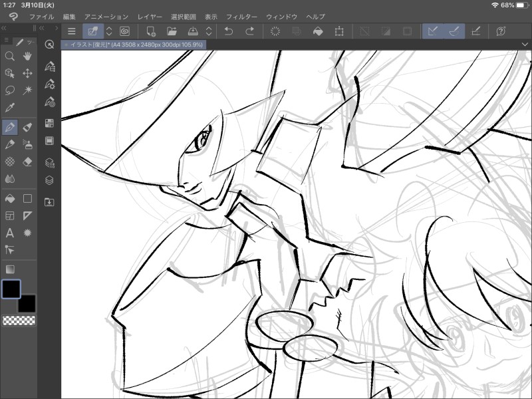Viewport: 532px width, 399px height.
Task: Expand the save options up-down arrows
Action: pyautogui.click(x=209, y=31)
